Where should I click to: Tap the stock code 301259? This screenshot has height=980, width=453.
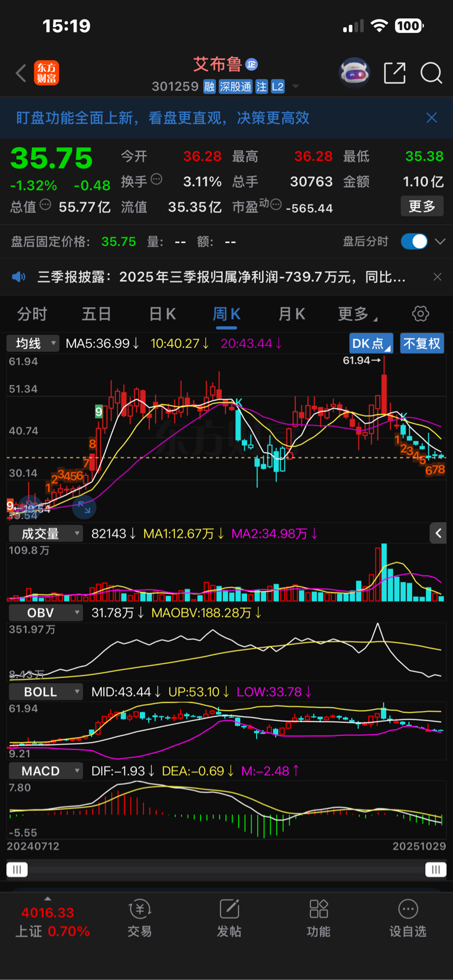(x=175, y=87)
